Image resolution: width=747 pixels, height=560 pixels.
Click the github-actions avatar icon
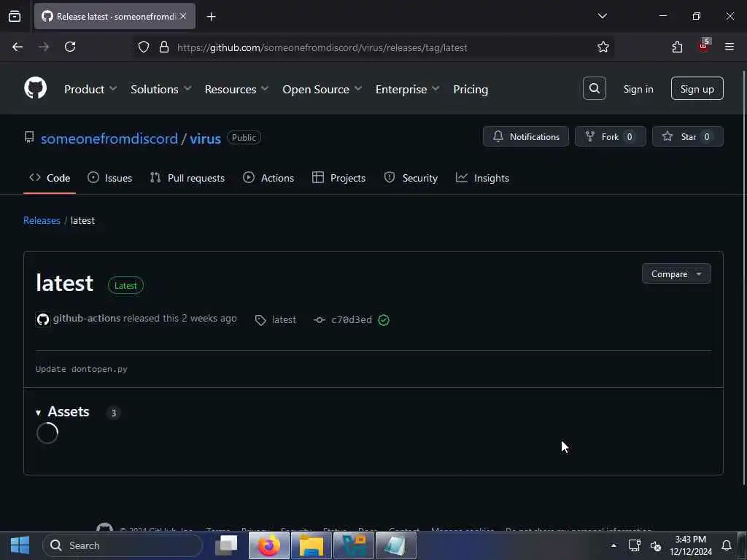pyautogui.click(x=43, y=319)
